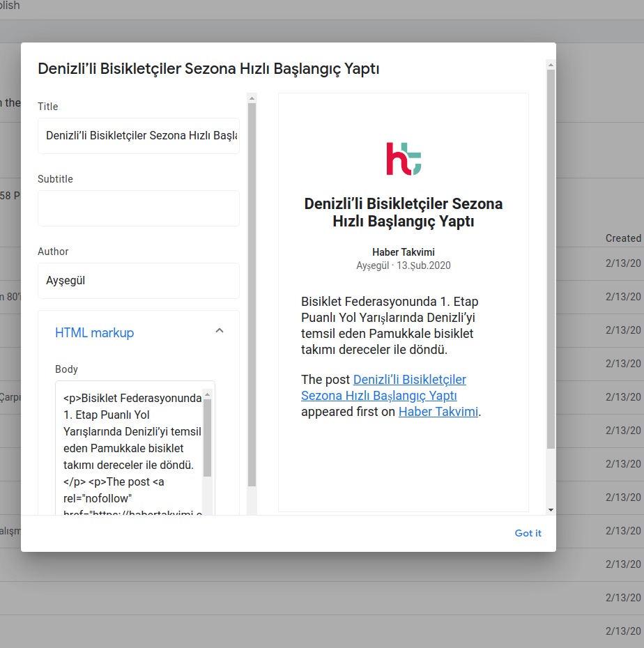Viewport: 644px width, 648px height.
Task: Click the down arrow of the dialog scrollbar
Action: coord(551,510)
